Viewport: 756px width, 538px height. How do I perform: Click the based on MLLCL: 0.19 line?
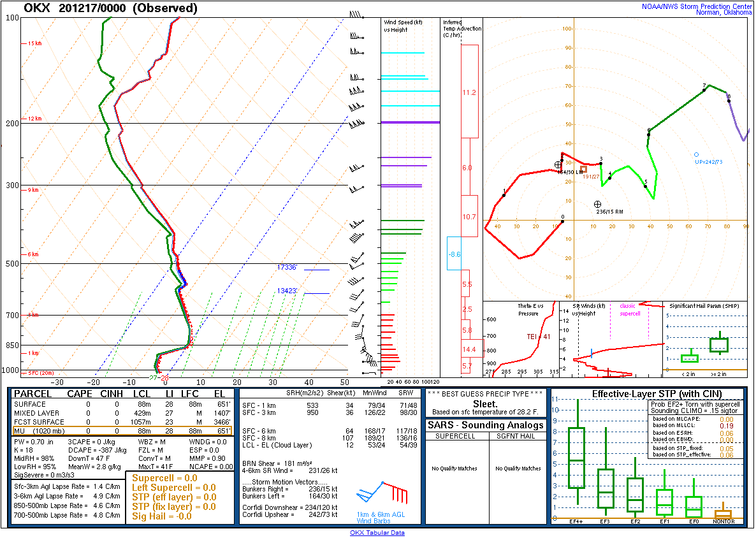(x=693, y=426)
